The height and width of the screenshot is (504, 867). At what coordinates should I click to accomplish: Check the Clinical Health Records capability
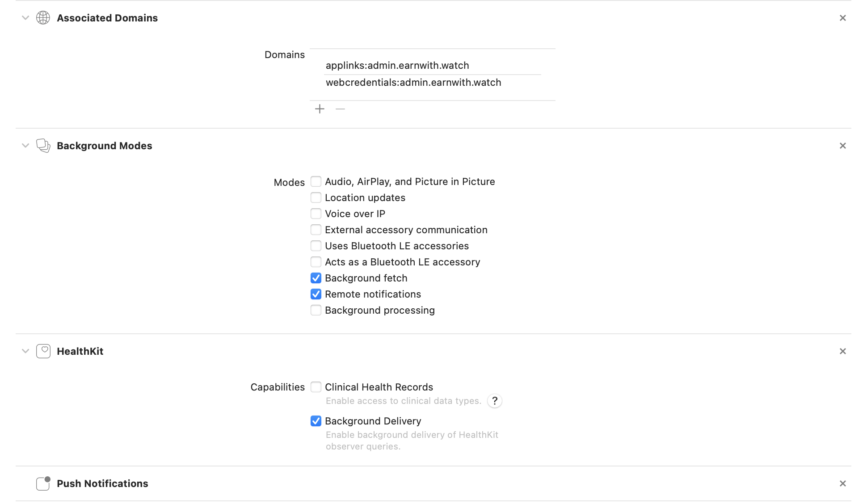(x=316, y=387)
